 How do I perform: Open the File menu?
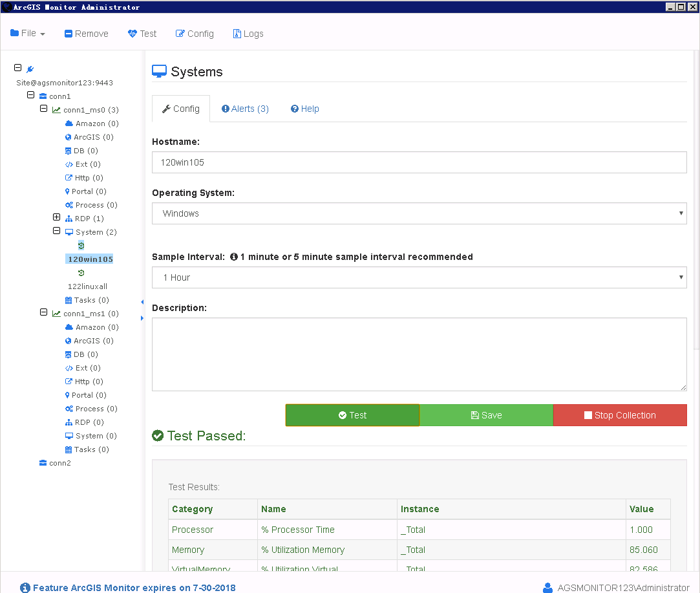pos(28,34)
